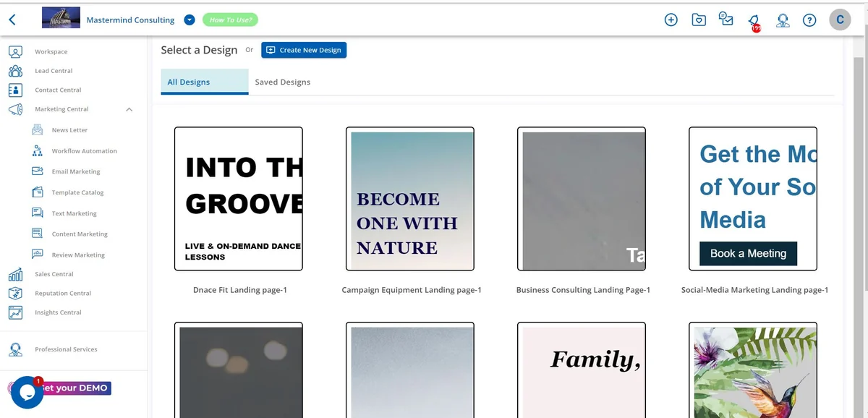Image resolution: width=868 pixels, height=418 pixels.
Task: Open the live chat bubble widget
Action: (x=27, y=393)
